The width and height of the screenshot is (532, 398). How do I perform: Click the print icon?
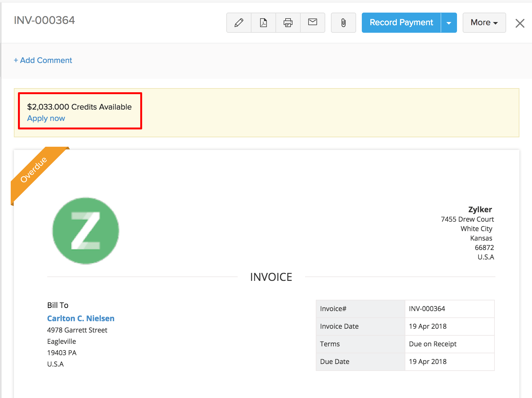click(288, 22)
